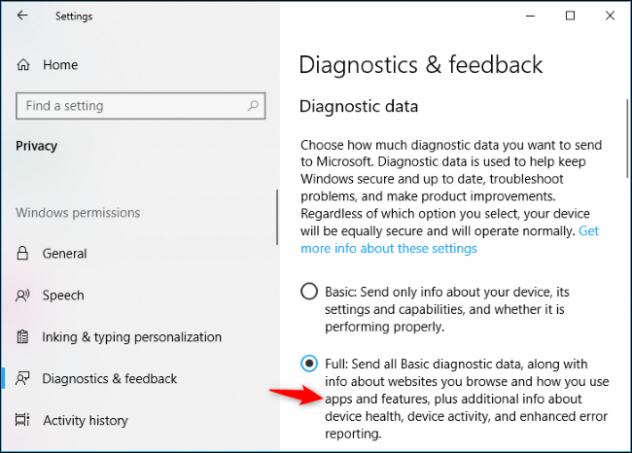
Task: Go to Inking & typing personalization
Action: point(131,337)
